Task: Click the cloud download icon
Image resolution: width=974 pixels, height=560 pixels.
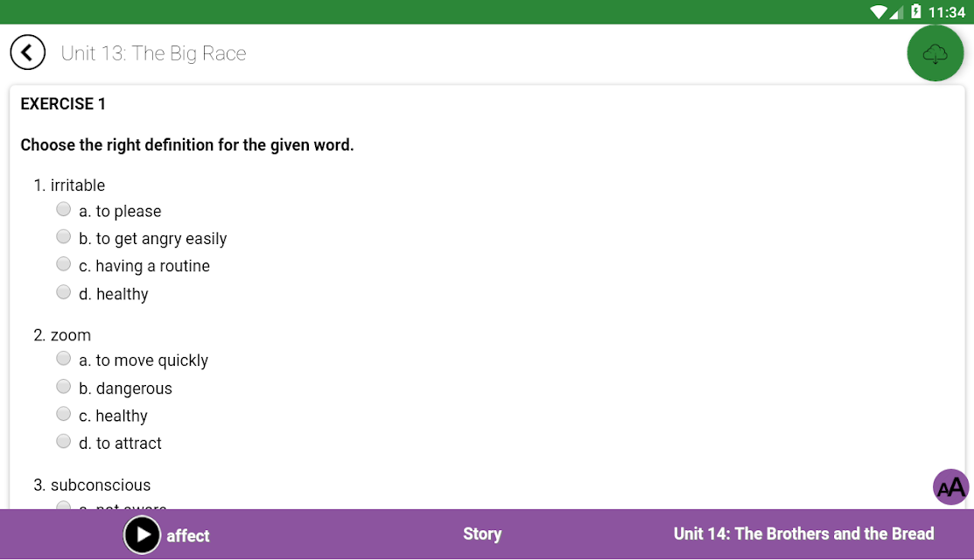Action: click(935, 53)
